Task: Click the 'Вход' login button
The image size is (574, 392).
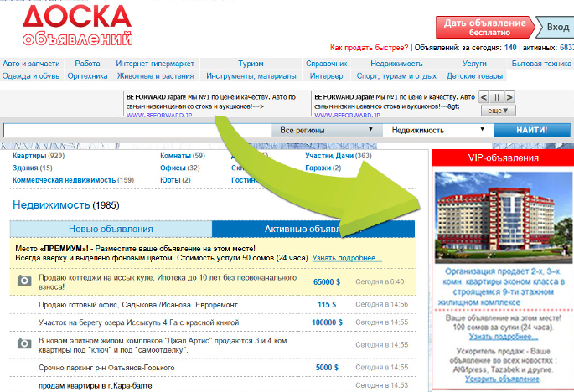Action: 557,27
